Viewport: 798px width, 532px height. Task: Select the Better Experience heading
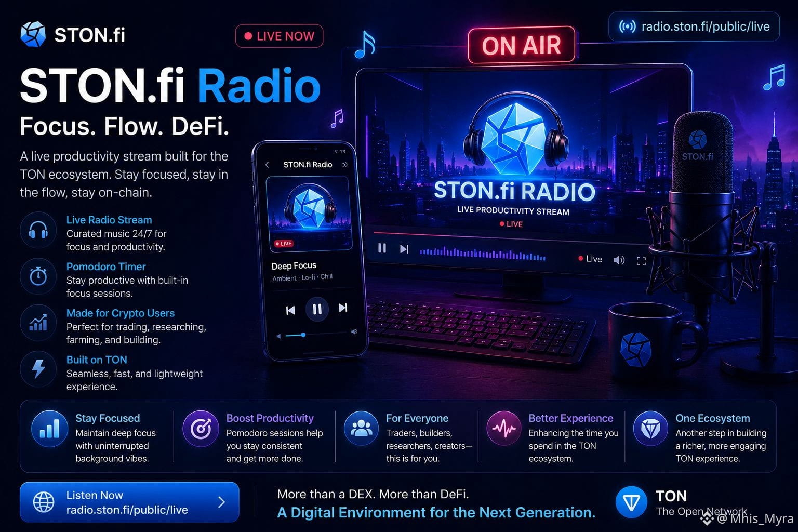(571, 418)
